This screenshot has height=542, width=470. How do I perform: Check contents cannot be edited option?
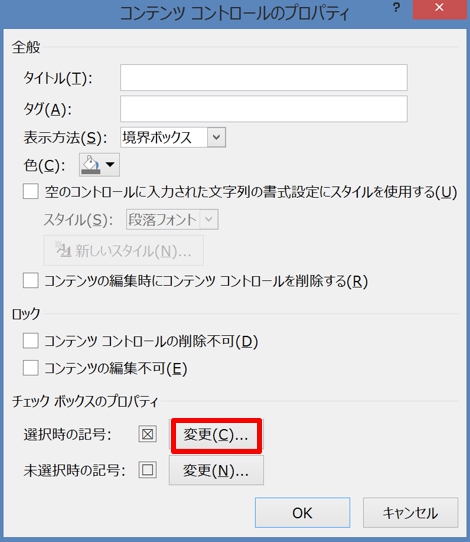click(x=31, y=368)
